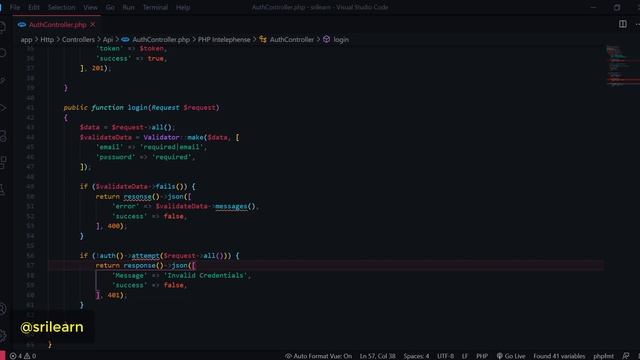Click the underlined 'messages' method call

pyautogui.click(x=231, y=207)
